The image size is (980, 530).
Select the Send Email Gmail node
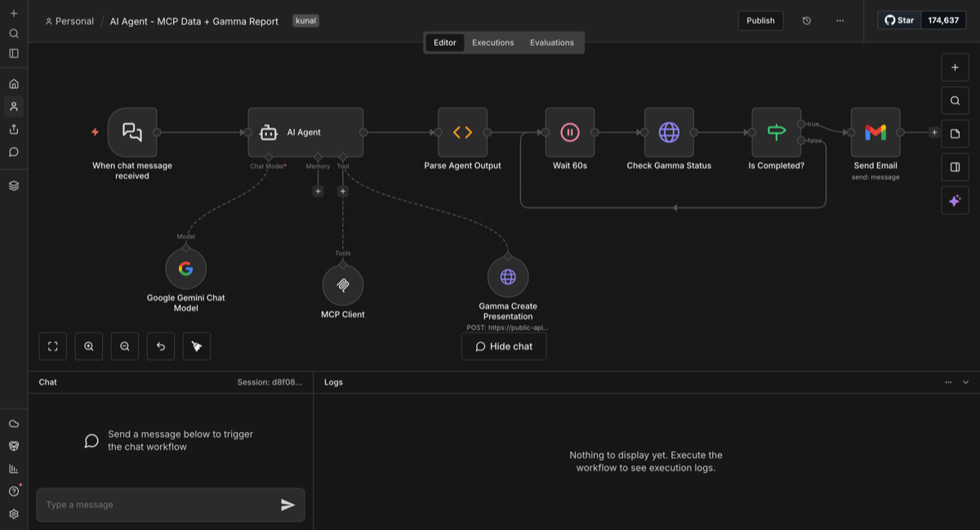pyautogui.click(x=875, y=132)
